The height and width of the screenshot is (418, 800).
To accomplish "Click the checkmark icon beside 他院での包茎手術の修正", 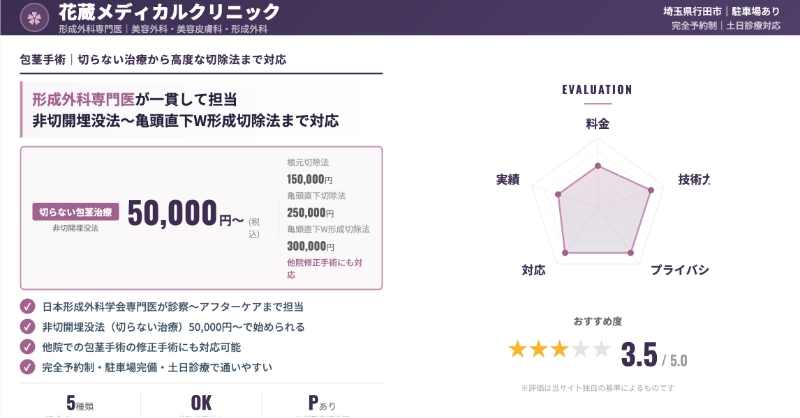I will click(27, 347).
